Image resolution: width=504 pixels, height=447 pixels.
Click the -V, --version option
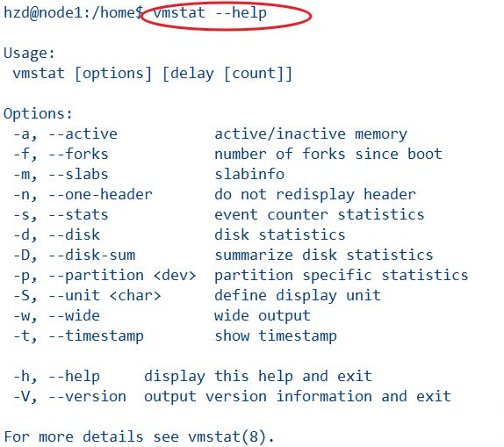click(x=69, y=397)
